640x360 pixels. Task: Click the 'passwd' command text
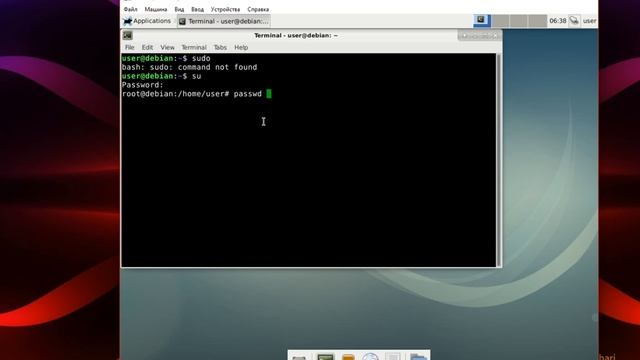click(x=248, y=94)
